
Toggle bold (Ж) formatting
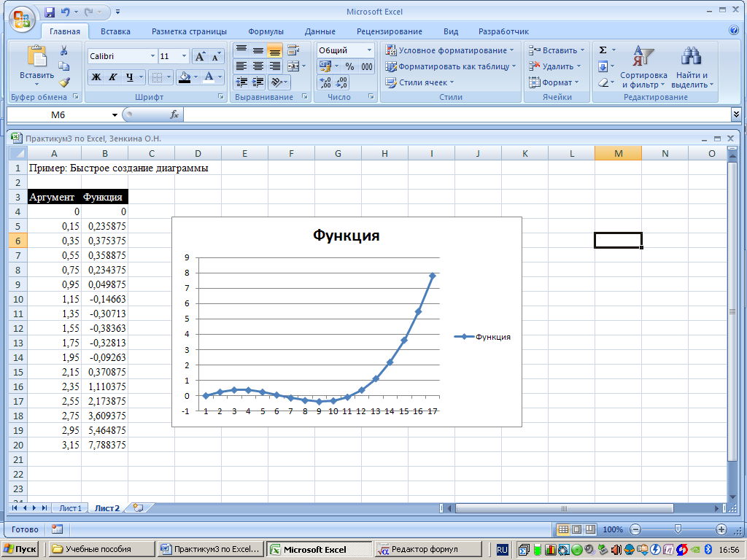(96, 77)
